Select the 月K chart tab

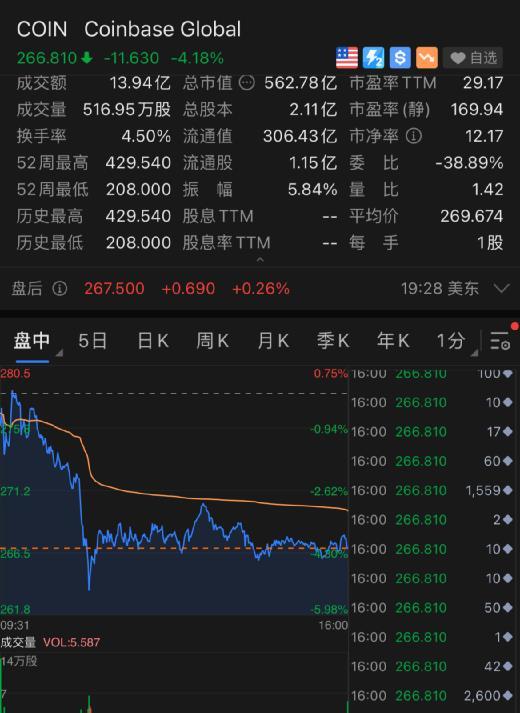click(273, 341)
